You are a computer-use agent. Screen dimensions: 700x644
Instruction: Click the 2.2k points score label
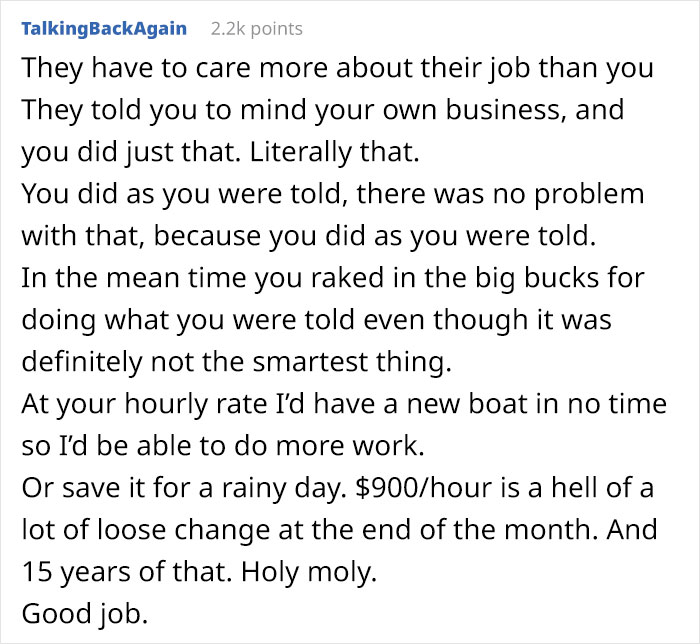click(x=256, y=28)
